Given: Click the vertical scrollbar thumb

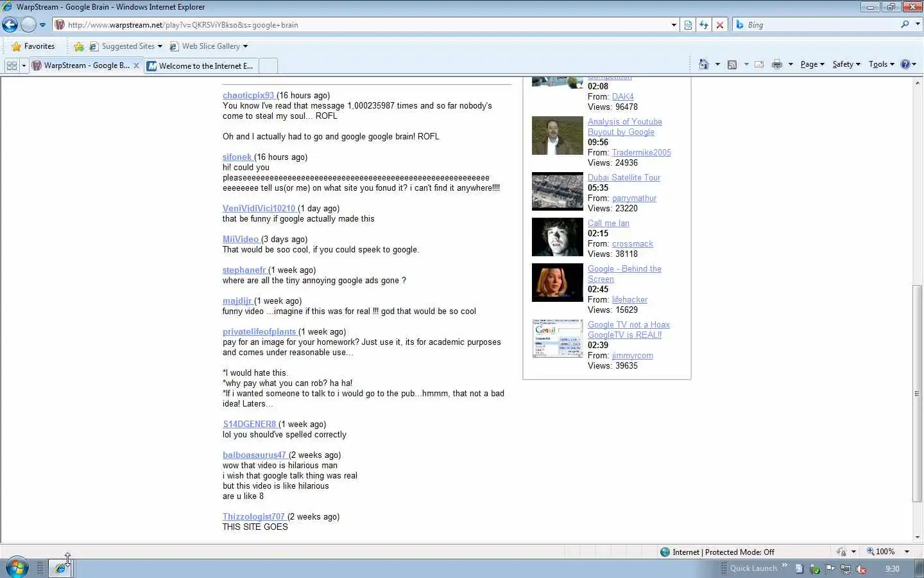Looking at the screenshot, I should coord(917,394).
